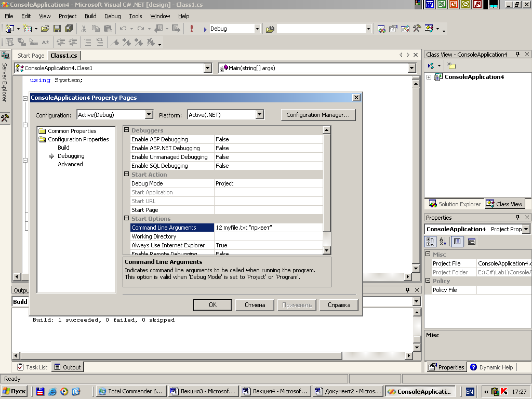Open the Build menu
Viewport: 532px width, 399px height.
tap(90, 16)
